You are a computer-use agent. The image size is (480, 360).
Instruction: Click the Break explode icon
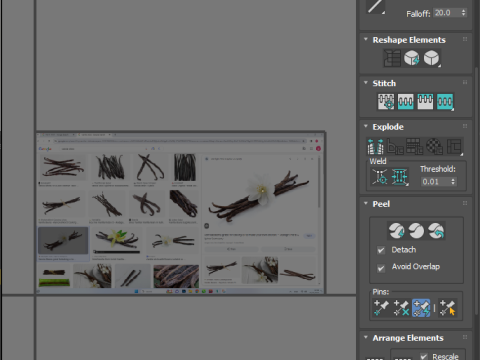376,147
